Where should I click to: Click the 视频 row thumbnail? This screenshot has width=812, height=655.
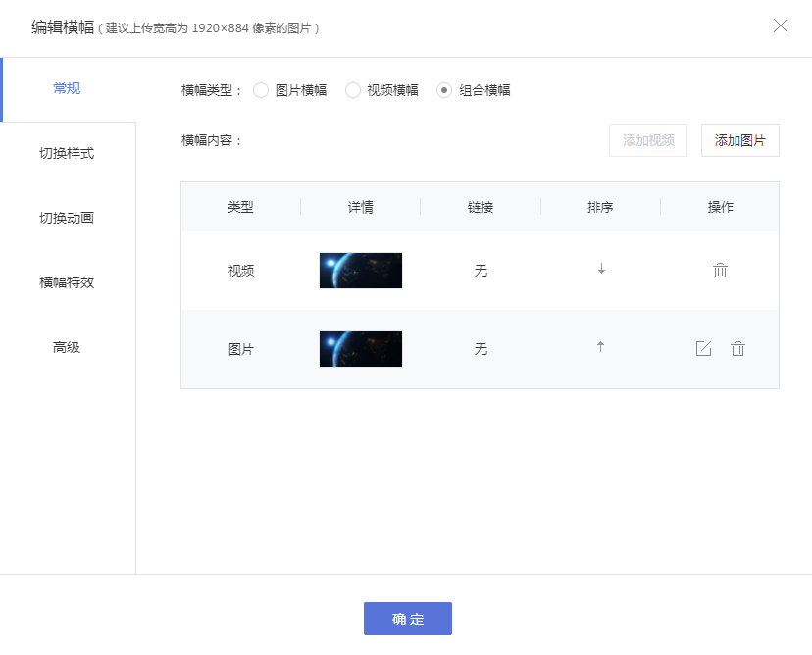pyautogui.click(x=361, y=271)
